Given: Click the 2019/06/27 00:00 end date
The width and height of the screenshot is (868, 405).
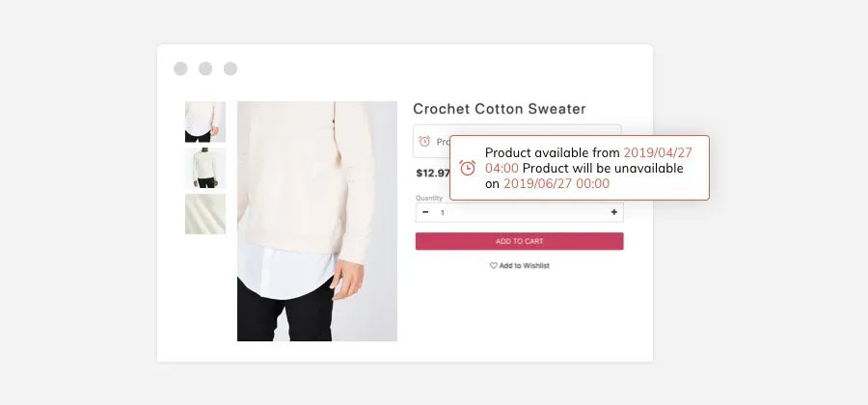Looking at the screenshot, I should point(556,183).
